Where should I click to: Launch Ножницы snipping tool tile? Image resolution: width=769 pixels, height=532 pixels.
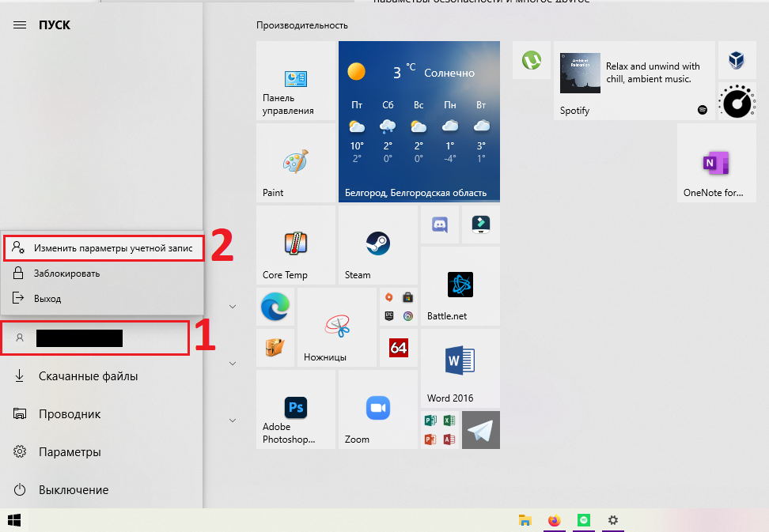pos(337,327)
